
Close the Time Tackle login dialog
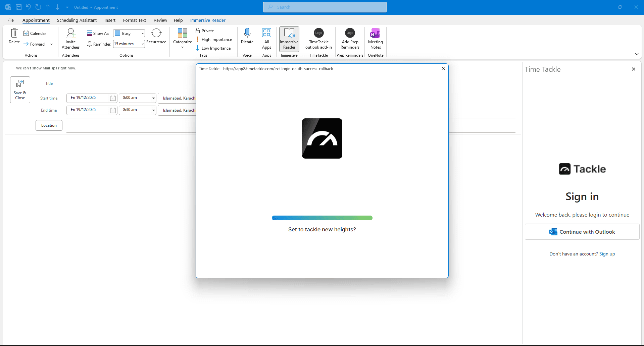coord(443,68)
